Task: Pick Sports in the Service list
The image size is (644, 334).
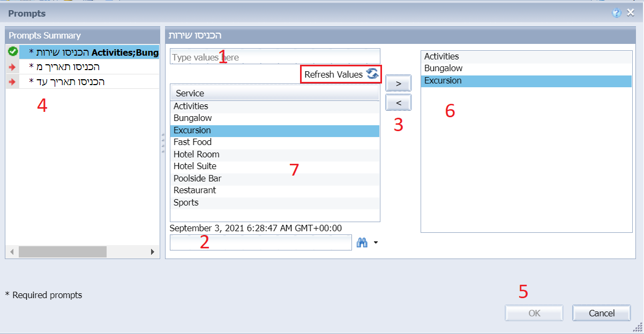Action: coord(186,202)
